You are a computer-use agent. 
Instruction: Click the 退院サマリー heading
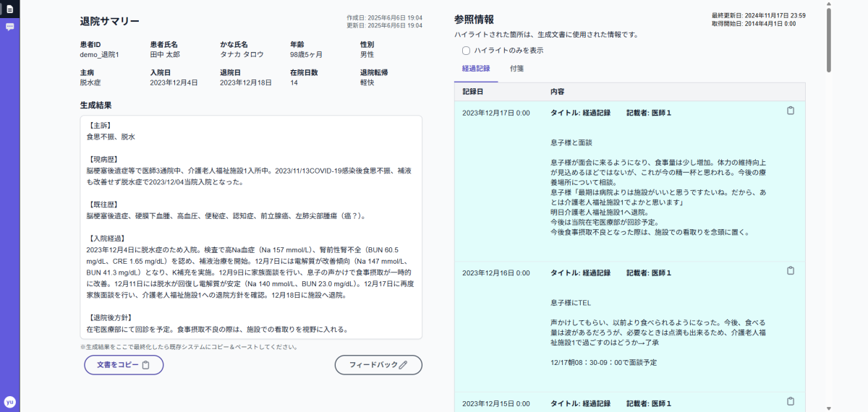(x=110, y=21)
